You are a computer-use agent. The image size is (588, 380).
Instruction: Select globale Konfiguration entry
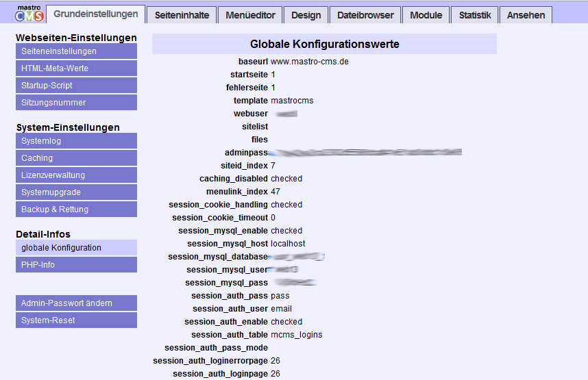click(x=76, y=248)
